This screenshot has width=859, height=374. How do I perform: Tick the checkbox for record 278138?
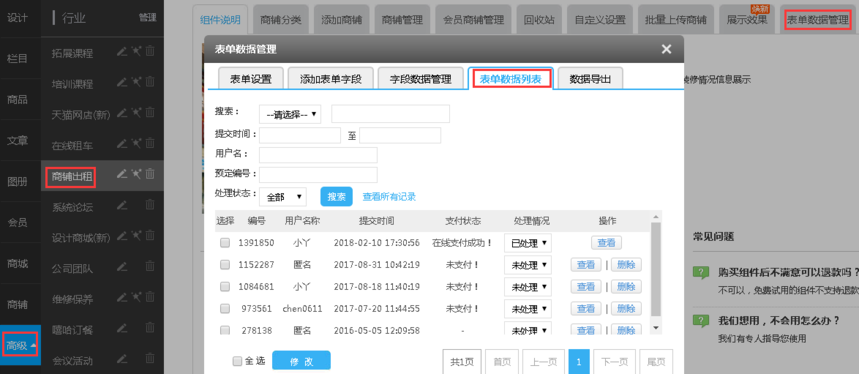(x=225, y=330)
